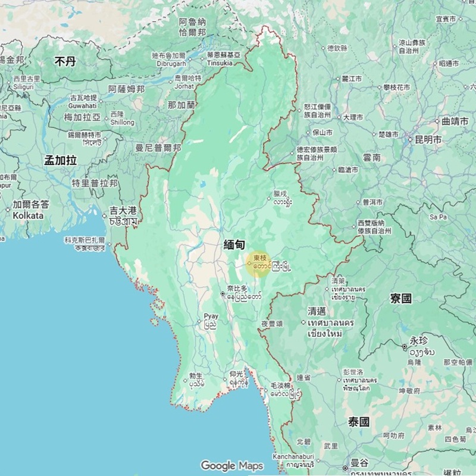Select the 吉大港 Chittagong city marker
Image resolution: width=476 pixels, height=476 pixels.
tap(105, 216)
